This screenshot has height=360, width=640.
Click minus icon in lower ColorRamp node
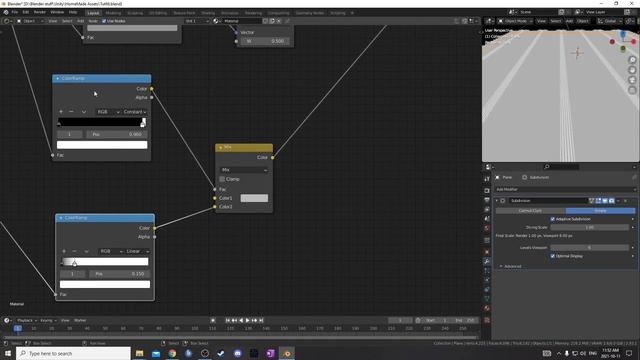[x=74, y=251]
